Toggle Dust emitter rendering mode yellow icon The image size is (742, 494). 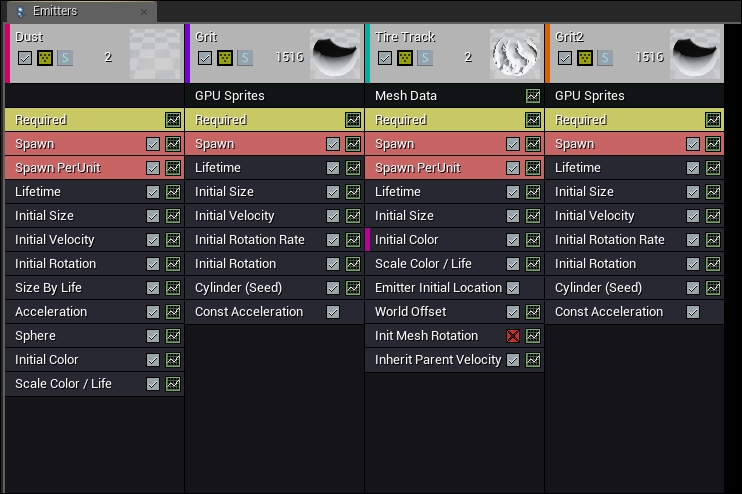pyautogui.click(x=45, y=58)
